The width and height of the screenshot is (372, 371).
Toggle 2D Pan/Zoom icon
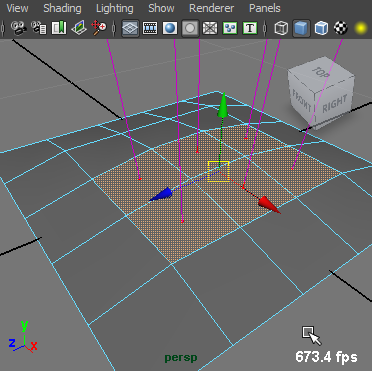(x=99, y=28)
